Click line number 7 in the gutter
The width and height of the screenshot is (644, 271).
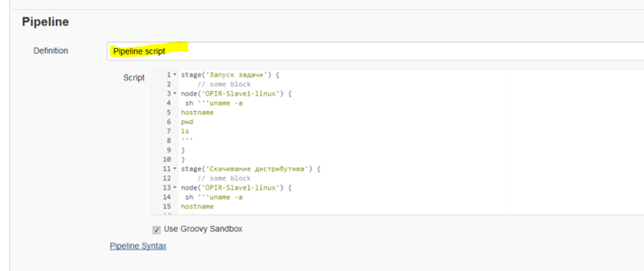[x=168, y=132]
